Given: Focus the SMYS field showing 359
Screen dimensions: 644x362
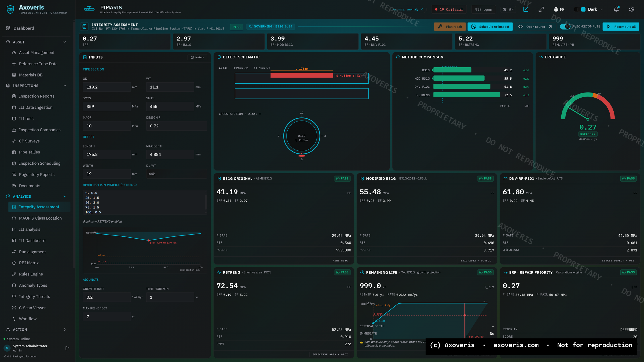Looking at the screenshot, I should pos(107,106).
